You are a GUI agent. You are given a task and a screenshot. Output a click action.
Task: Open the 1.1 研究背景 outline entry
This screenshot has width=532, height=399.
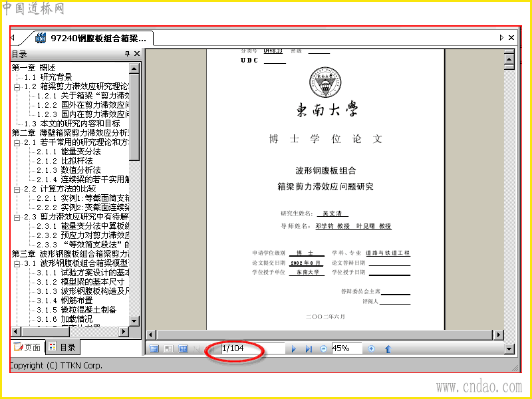tap(48, 77)
